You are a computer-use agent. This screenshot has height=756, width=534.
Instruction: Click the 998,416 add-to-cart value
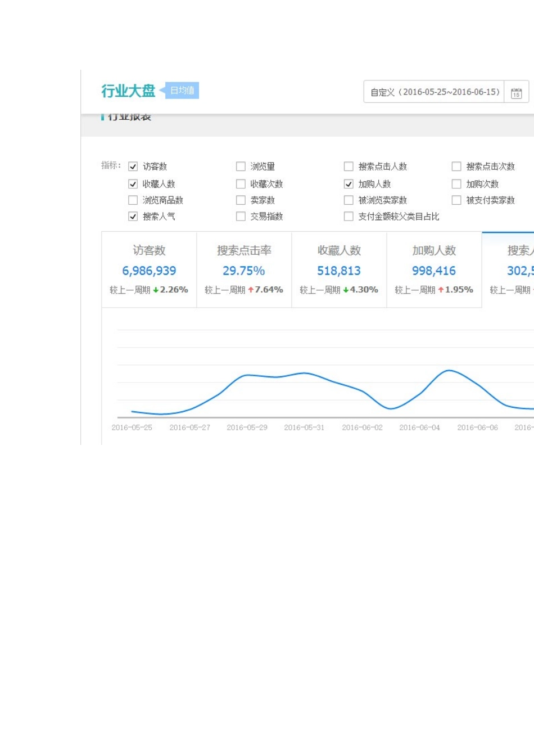434,271
